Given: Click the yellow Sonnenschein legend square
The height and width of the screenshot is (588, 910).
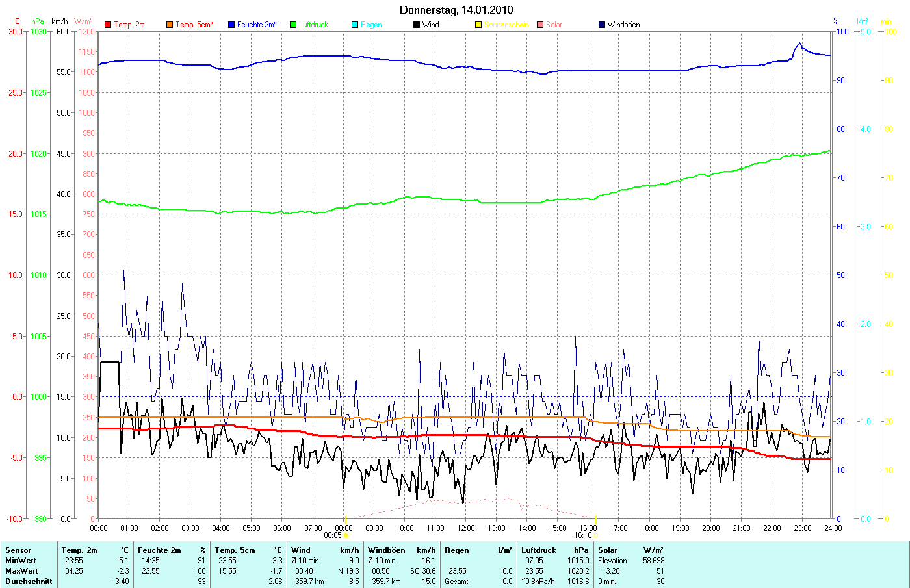Looking at the screenshot, I should pos(478,25).
